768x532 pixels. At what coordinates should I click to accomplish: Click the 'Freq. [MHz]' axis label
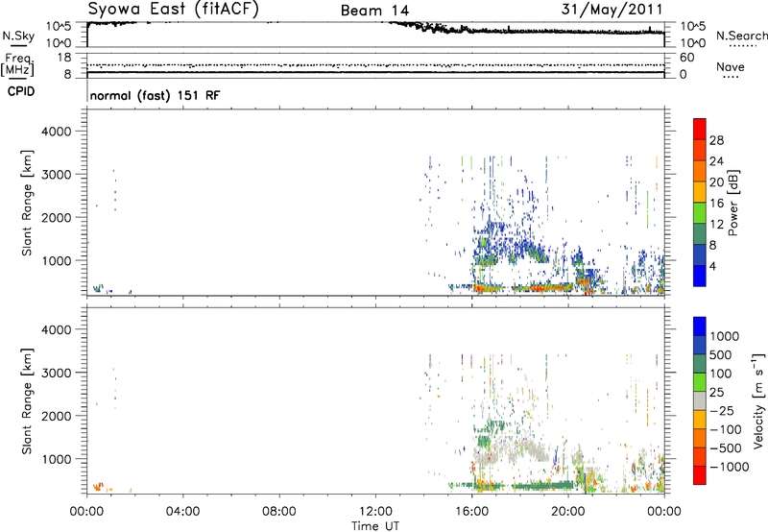17,64
